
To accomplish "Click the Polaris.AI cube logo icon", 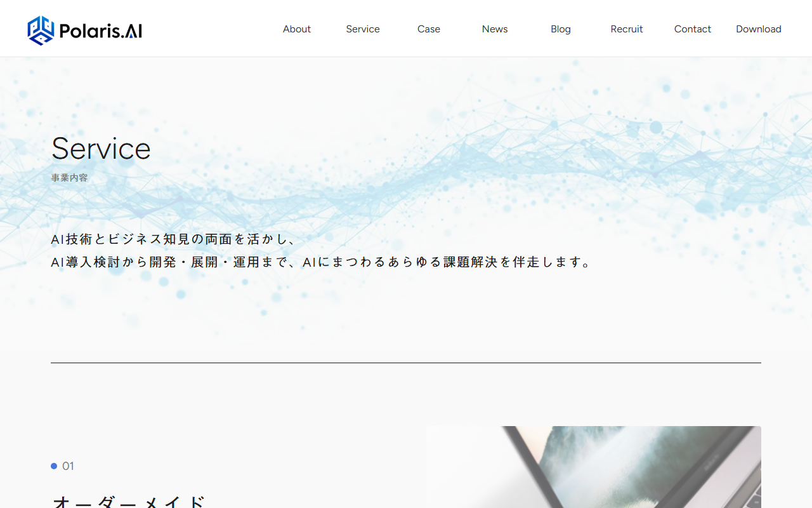I will pyautogui.click(x=41, y=30).
